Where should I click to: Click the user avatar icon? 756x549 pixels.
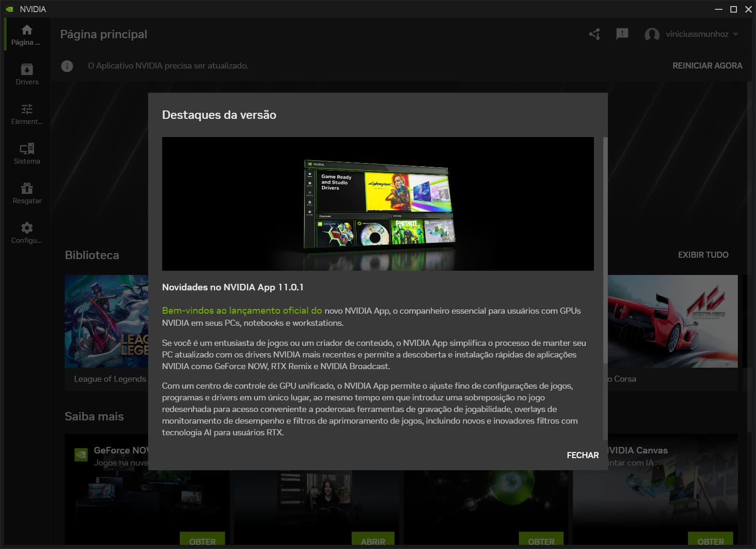(652, 34)
